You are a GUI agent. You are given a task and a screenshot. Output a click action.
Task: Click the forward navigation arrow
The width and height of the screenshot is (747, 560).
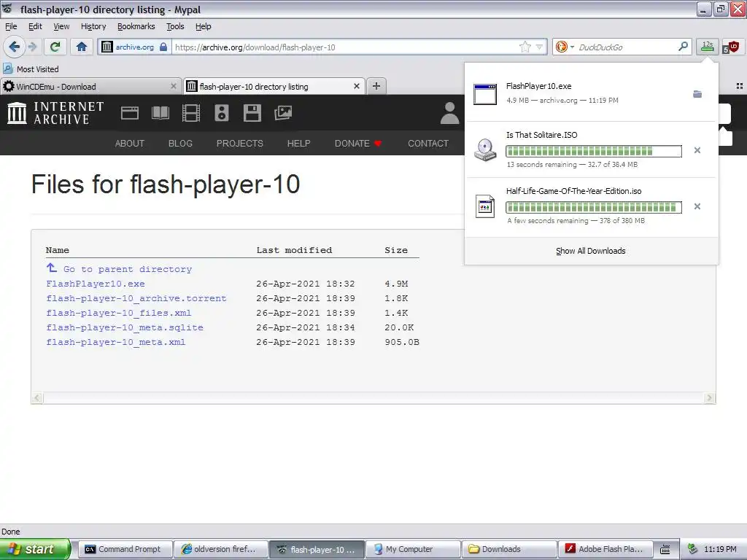(32, 47)
